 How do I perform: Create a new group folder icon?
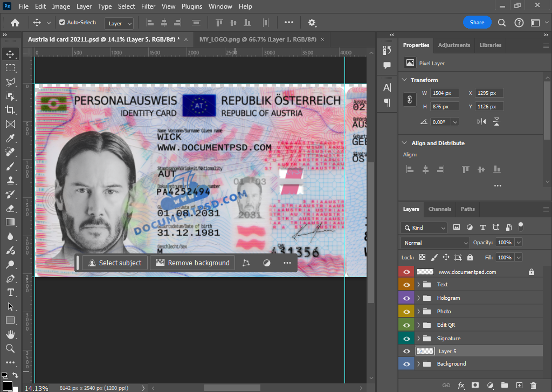[505, 386]
